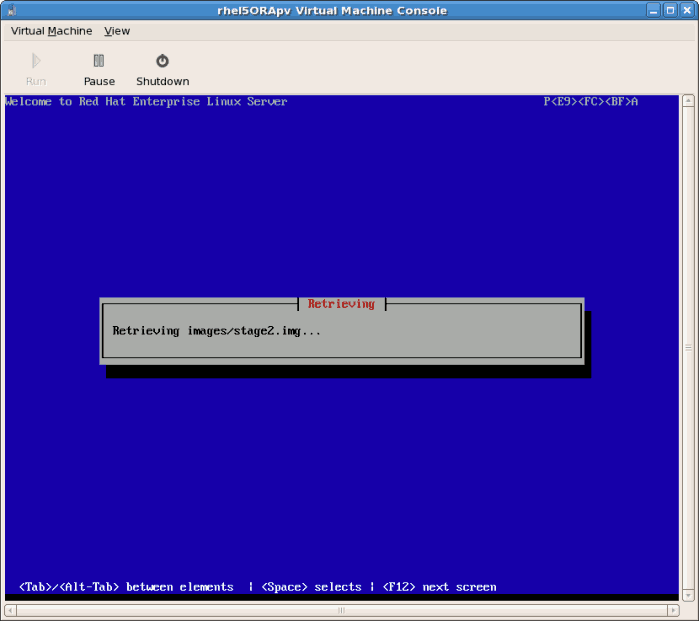Click the Pause text label

pos(99,81)
